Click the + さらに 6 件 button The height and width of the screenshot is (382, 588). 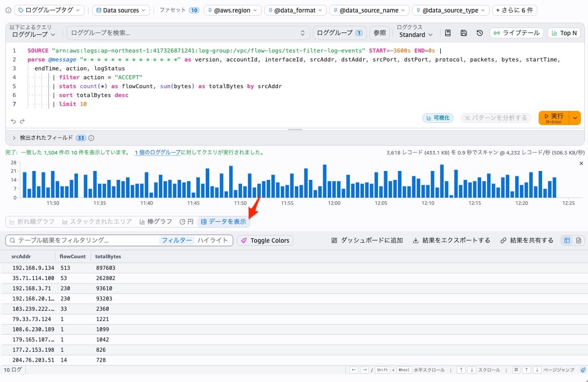tap(515, 10)
